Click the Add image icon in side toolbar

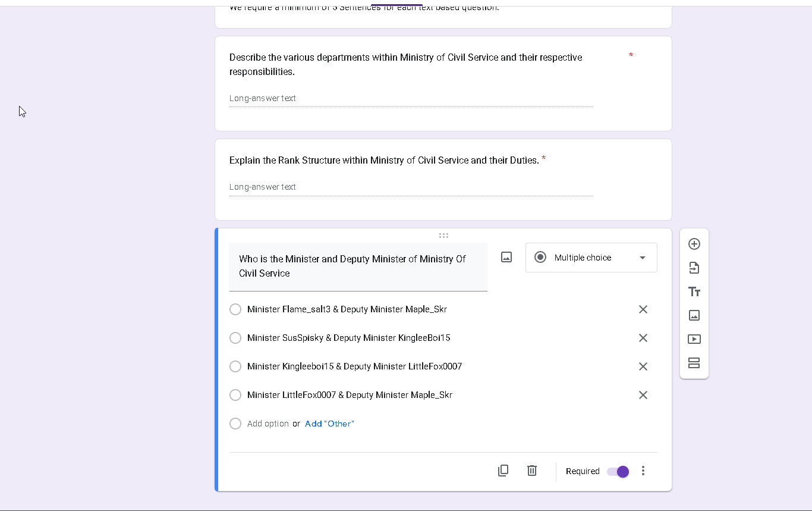(x=694, y=315)
